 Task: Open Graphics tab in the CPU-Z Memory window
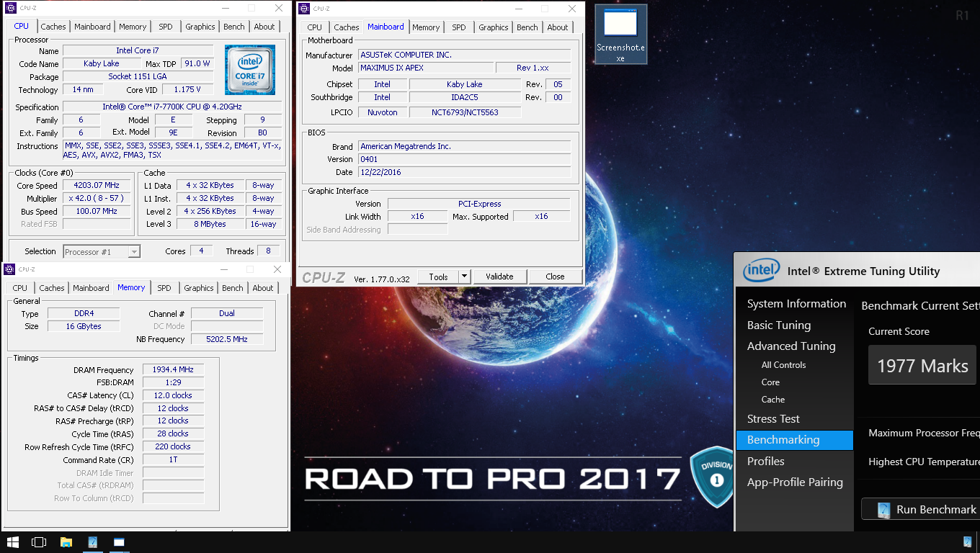tap(199, 288)
